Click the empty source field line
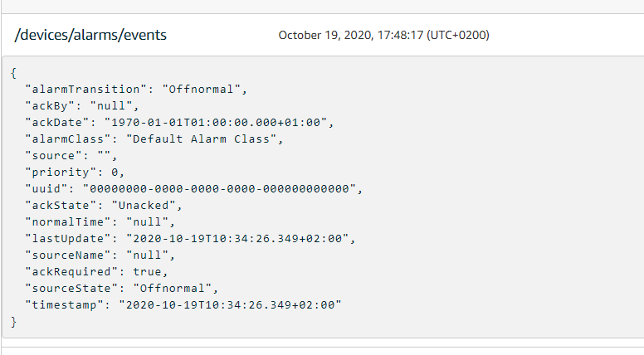Image resolution: width=644 pixels, height=355 pixels. [72, 155]
